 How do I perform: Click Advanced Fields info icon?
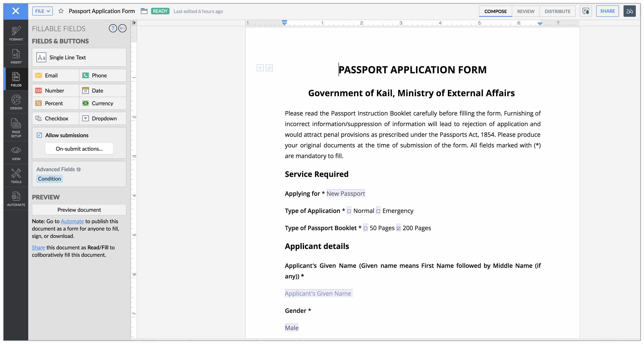(x=78, y=170)
